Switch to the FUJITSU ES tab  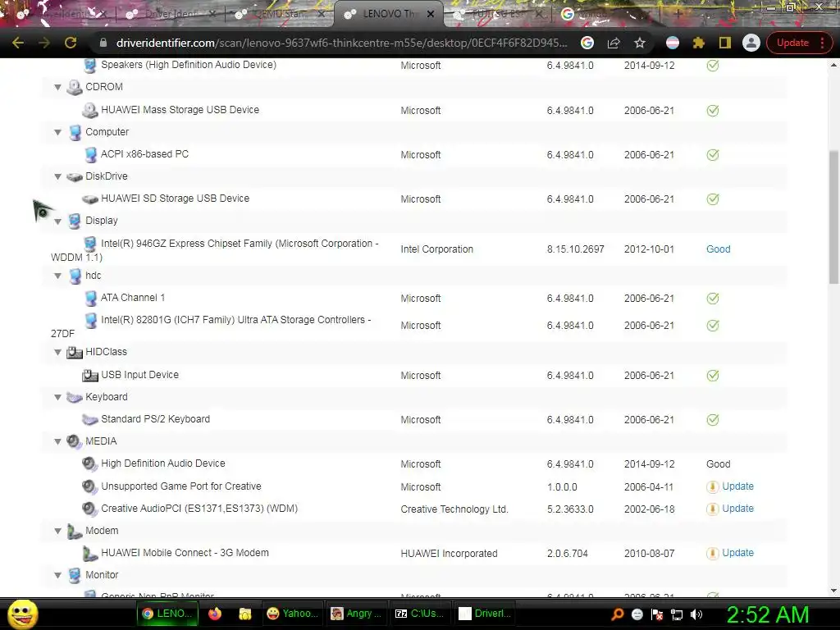(x=498, y=14)
